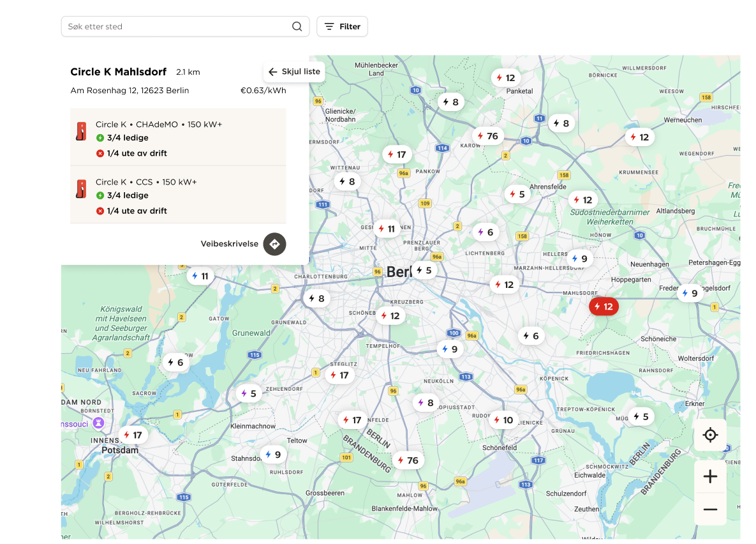
Task: Select the 12 marker at Kreuzberg
Action: [x=390, y=315]
